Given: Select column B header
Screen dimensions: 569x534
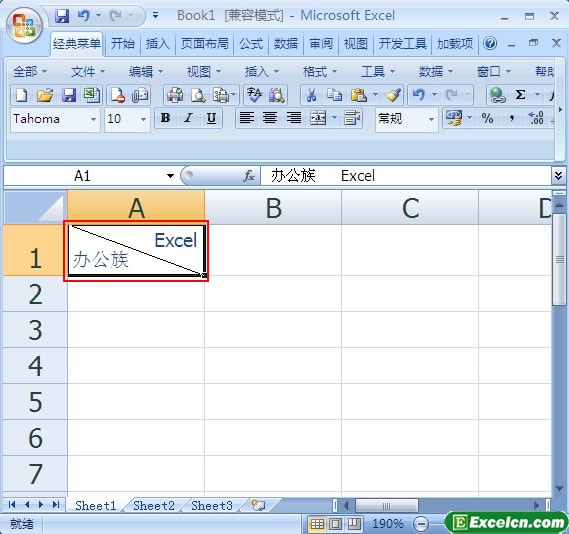Looking at the screenshot, I should (273, 208).
